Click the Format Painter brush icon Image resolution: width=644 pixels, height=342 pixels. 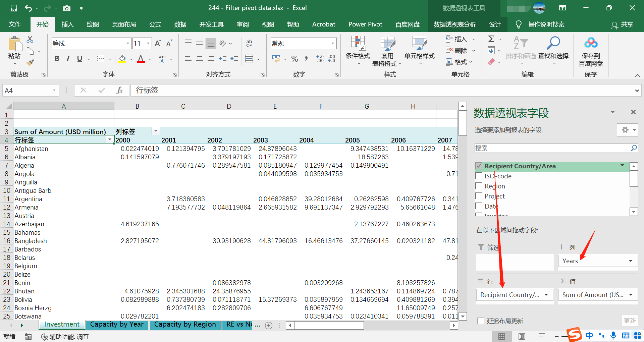click(x=30, y=62)
